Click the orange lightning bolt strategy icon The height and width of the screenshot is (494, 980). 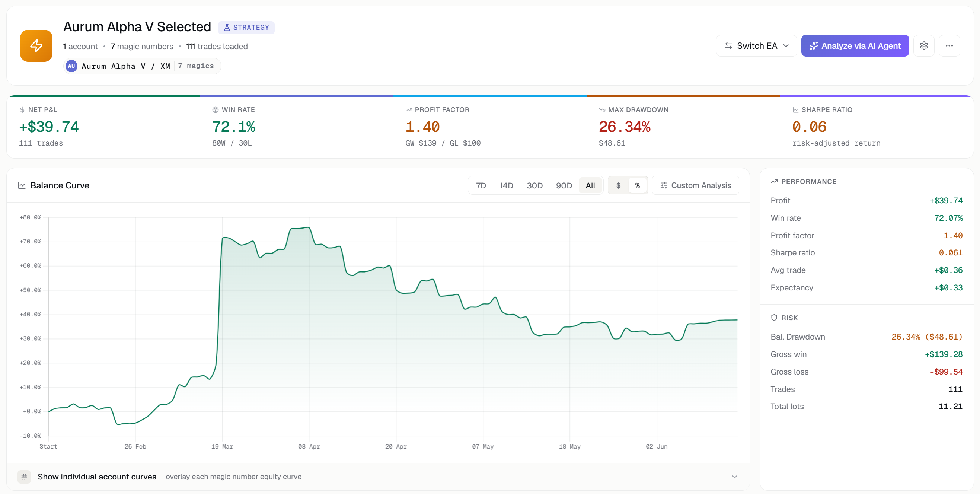click(x=36, y=46)
